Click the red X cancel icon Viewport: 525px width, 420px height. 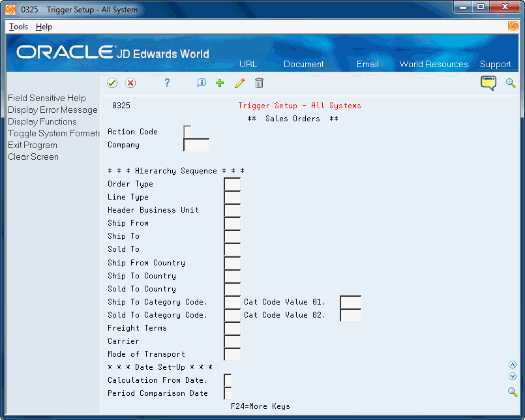click(x=130, y=83)
